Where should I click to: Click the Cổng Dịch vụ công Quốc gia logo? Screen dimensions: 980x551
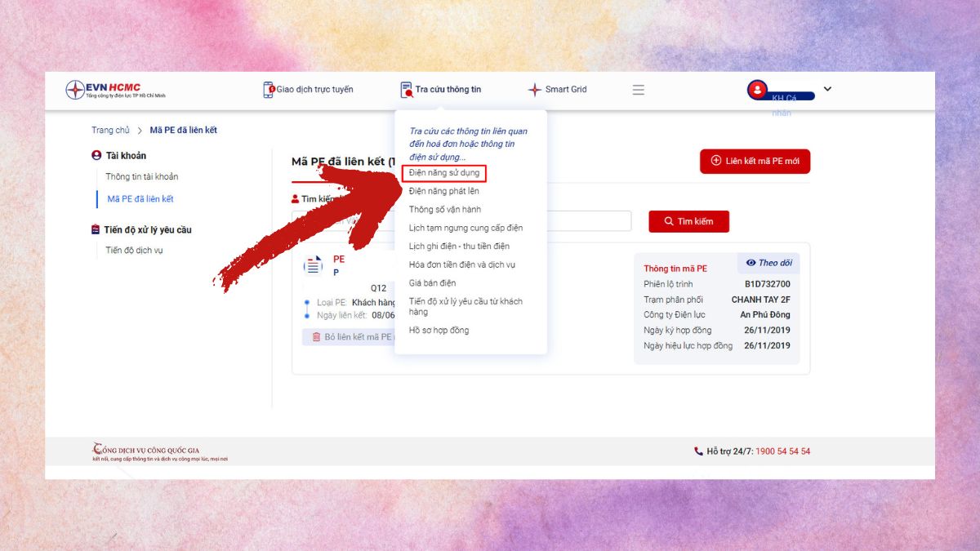pos(147,451)
